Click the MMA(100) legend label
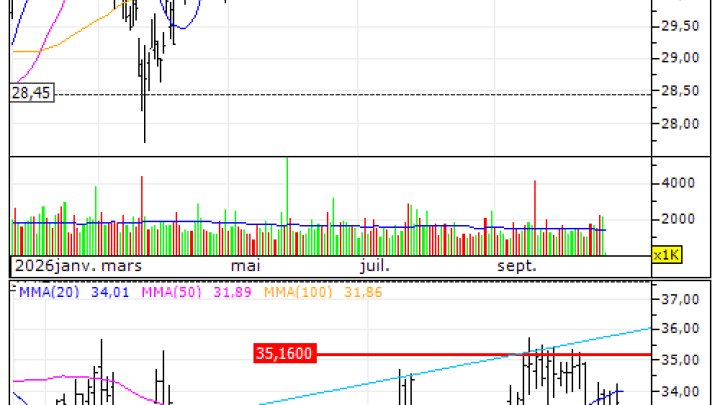This screenshot has height=405, width=720. 298,292
